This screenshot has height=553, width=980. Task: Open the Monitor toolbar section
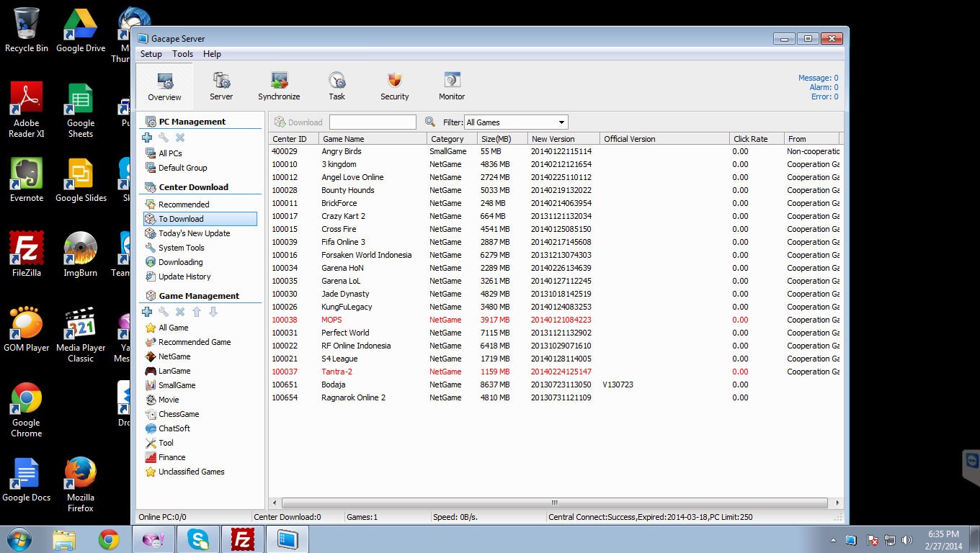(x=452, y=86)
